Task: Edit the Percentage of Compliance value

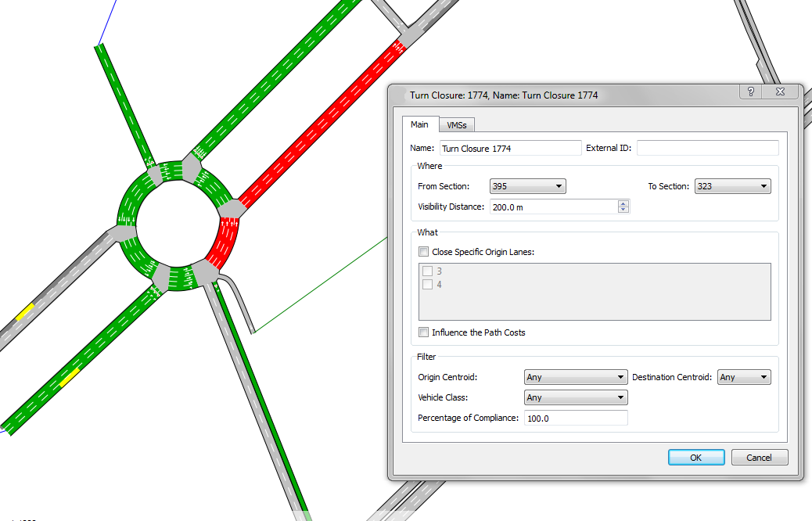Action: coord(575,418)
